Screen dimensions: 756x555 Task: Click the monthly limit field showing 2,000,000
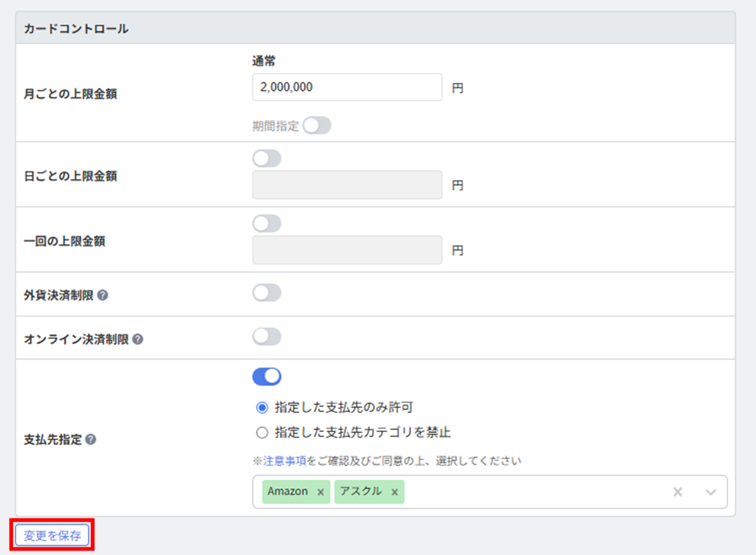[x=347, y=87]
